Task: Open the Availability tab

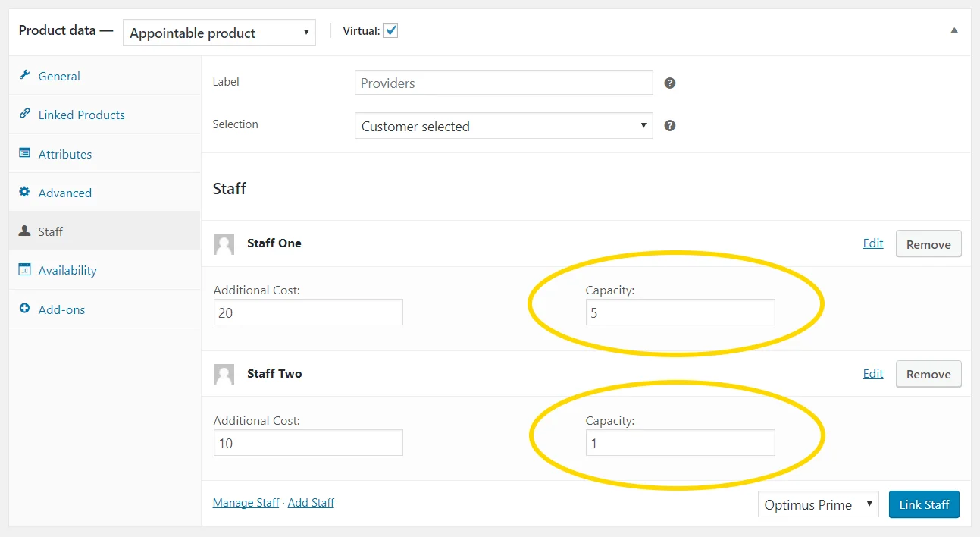Action: pyautogui.click(x=105, y=270)
